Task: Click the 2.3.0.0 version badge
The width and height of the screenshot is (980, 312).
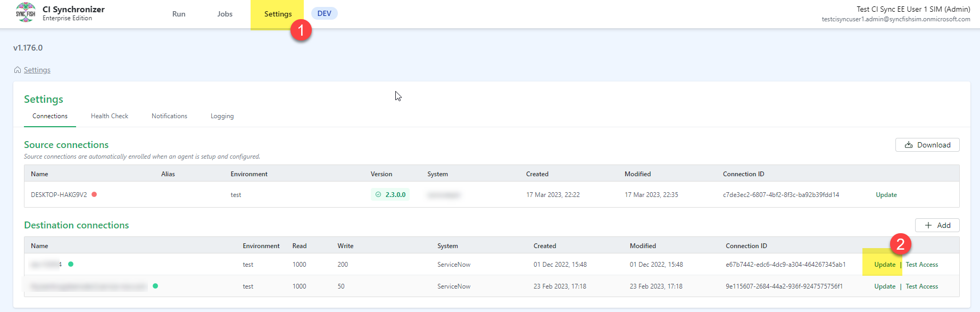Action: [x=390, y=195]
